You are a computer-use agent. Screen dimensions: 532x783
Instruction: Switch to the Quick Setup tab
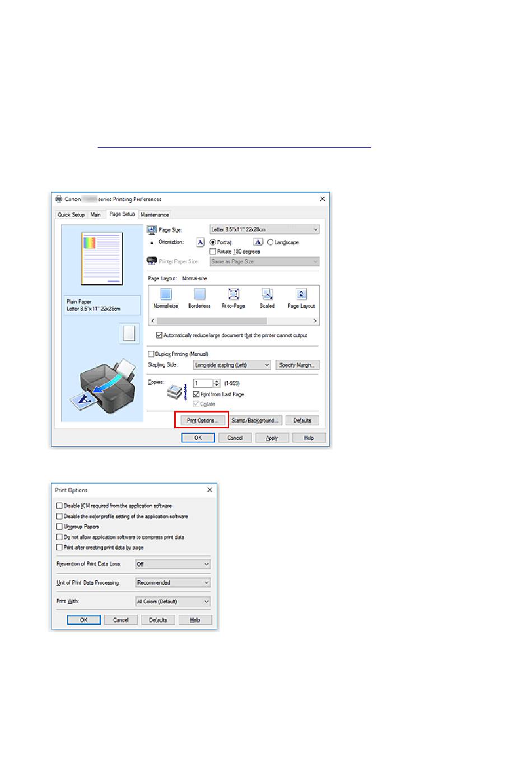click(x=71, y=215)
